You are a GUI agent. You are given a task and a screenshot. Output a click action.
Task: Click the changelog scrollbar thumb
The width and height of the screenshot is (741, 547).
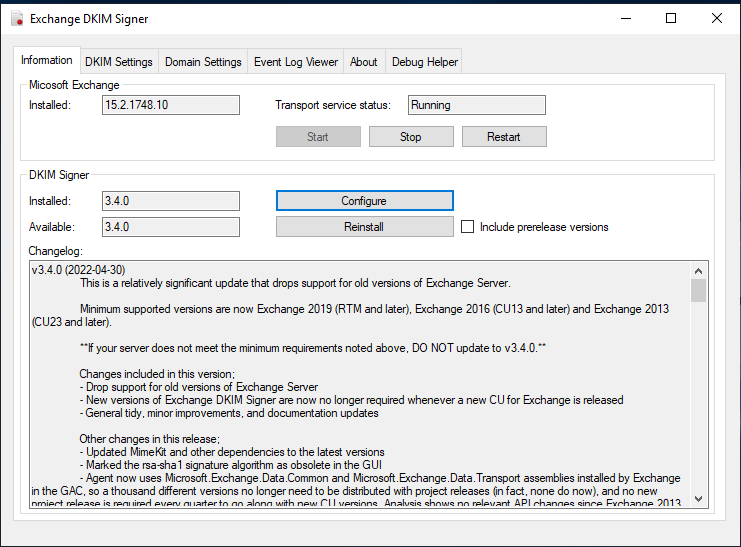698,290
